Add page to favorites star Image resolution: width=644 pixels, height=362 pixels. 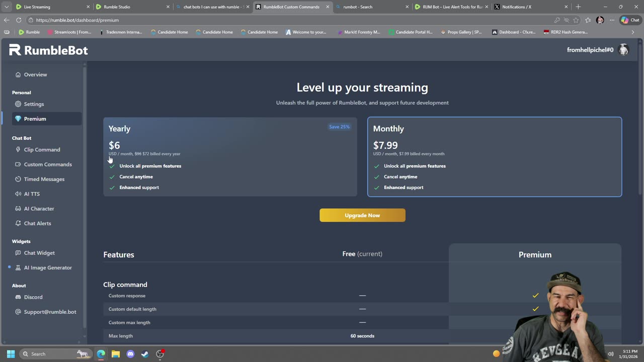[576, 20]
